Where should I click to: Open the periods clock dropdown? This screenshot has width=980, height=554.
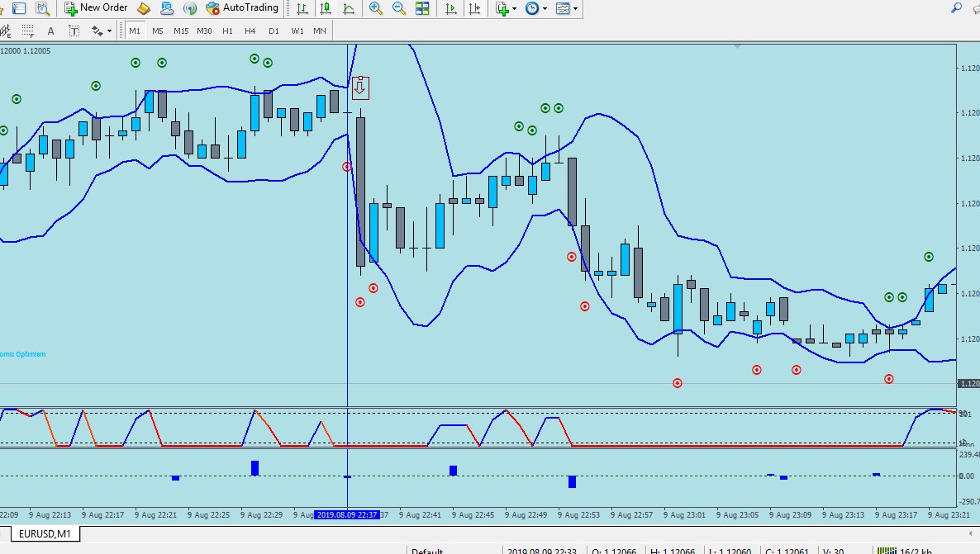[x=536, y=8]
